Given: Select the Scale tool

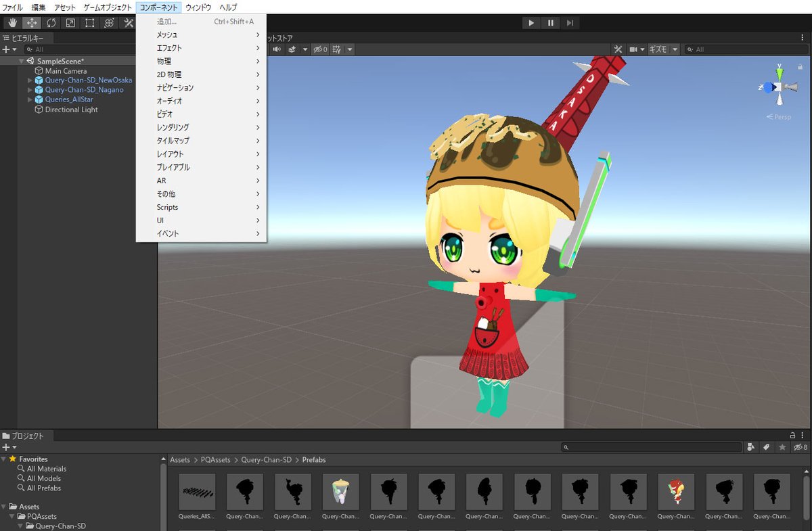Looking at the screenshot, I should pyautogui.click(x=70, y=23).
